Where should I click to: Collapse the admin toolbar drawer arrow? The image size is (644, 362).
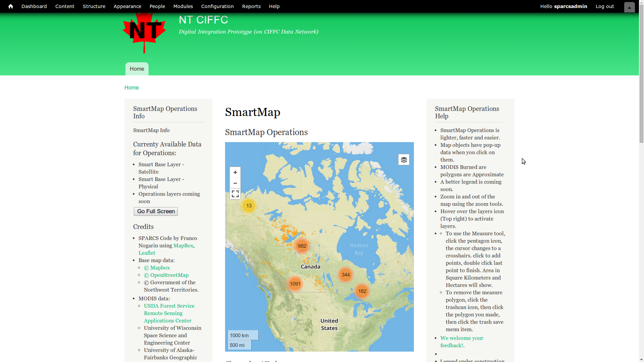[x=629, y=7]
